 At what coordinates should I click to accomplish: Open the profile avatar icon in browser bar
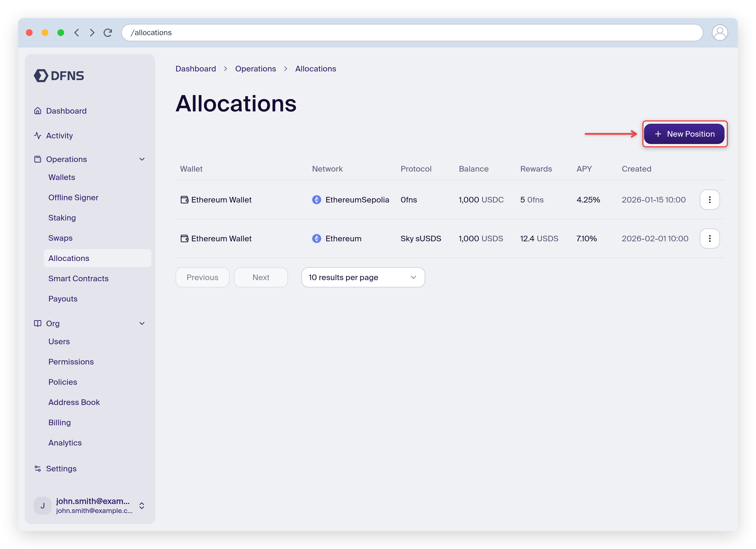tap(720, 32)
